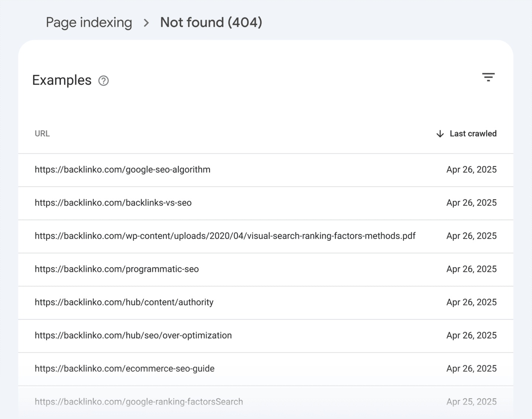The width and height of the screenshot is (532, 419).
Task: Click Apr 25, 2025 crawl date cell
Action: pyautogui.click(x=471, y=402)
